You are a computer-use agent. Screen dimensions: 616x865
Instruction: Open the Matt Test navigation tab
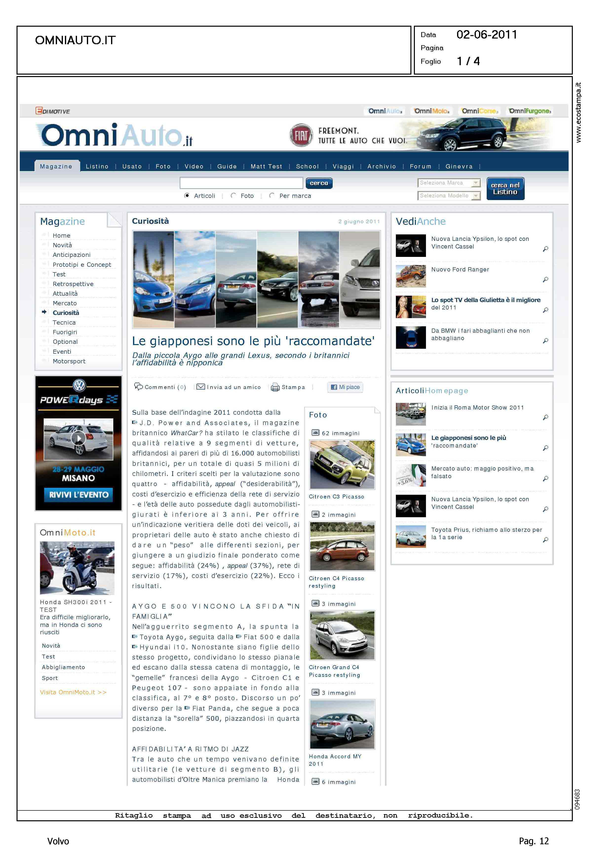[266, 166]
